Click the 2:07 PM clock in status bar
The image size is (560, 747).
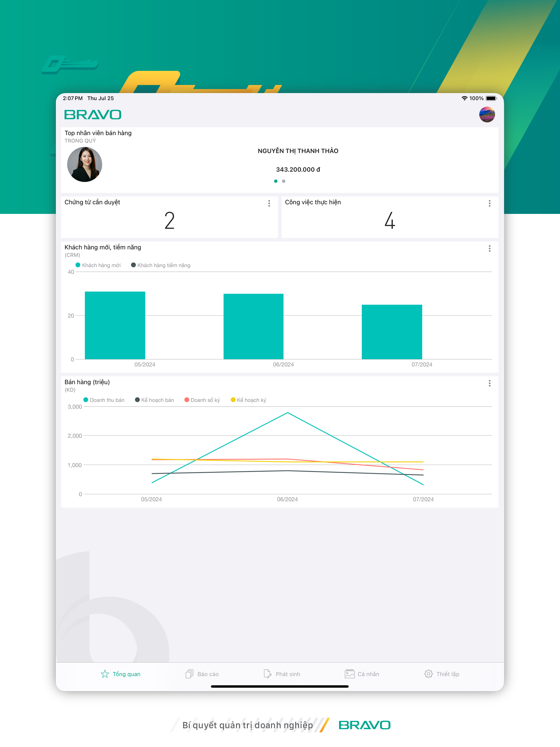(x=72, y=98)
